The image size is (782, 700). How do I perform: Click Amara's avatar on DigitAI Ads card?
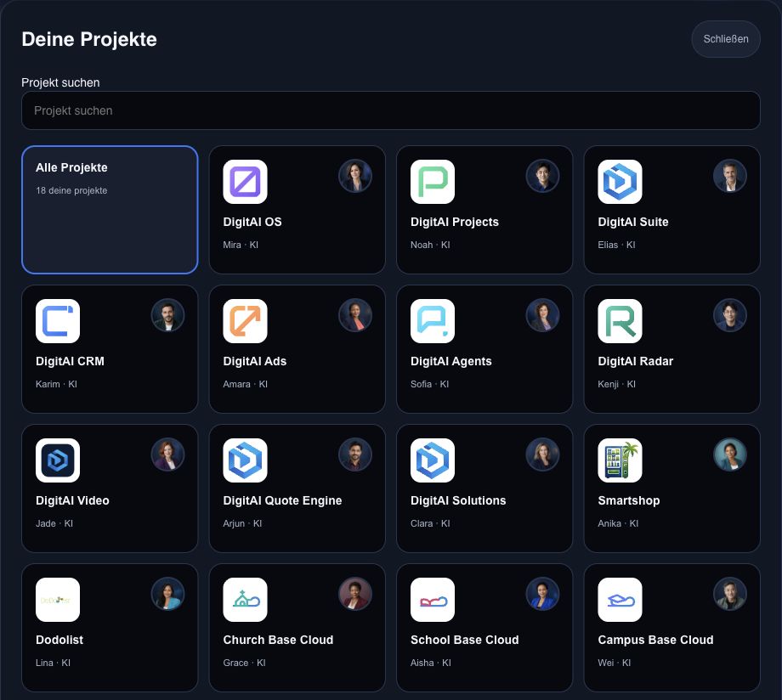(355, 315)
